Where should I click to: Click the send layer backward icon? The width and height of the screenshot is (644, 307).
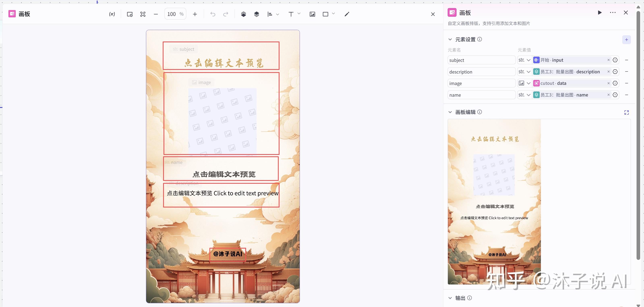(257, 14)
